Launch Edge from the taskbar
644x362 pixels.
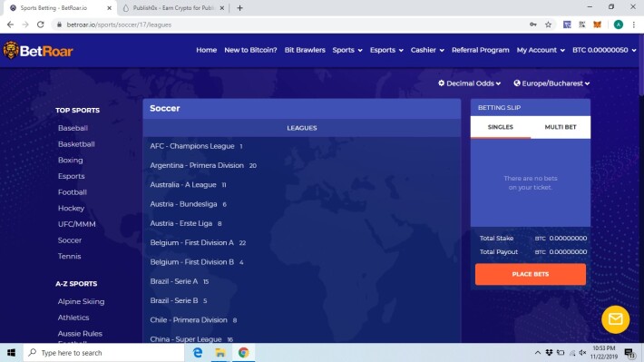pos(198,353)
